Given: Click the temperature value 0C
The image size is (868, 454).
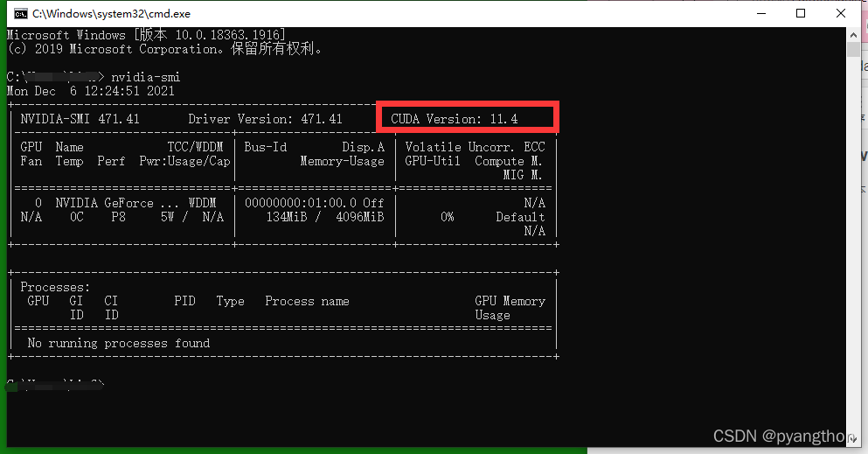Looking at the screenshot, I should coord(76,217).
